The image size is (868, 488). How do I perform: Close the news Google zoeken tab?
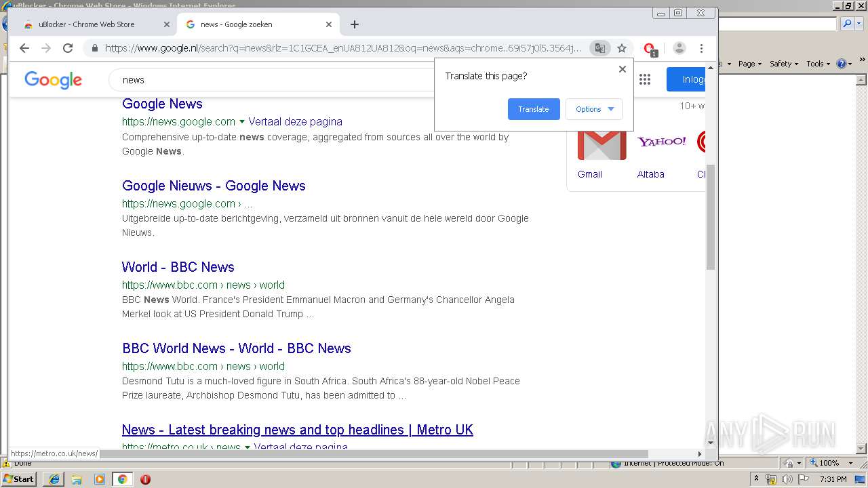(x=329, y=24)
